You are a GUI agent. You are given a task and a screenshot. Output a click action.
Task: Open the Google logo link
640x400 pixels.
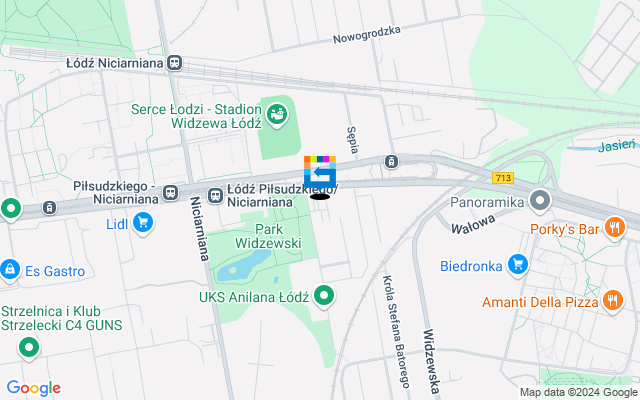tap(34, 388)
